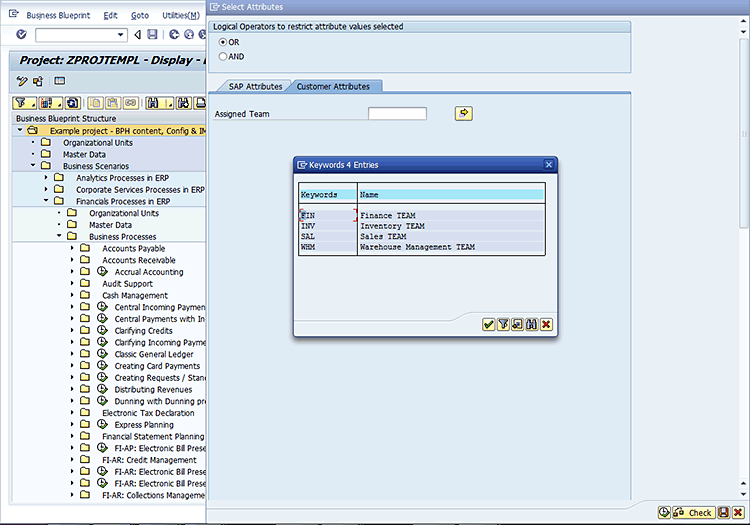Expand the Accounts Payable tree node

[72, 249]
